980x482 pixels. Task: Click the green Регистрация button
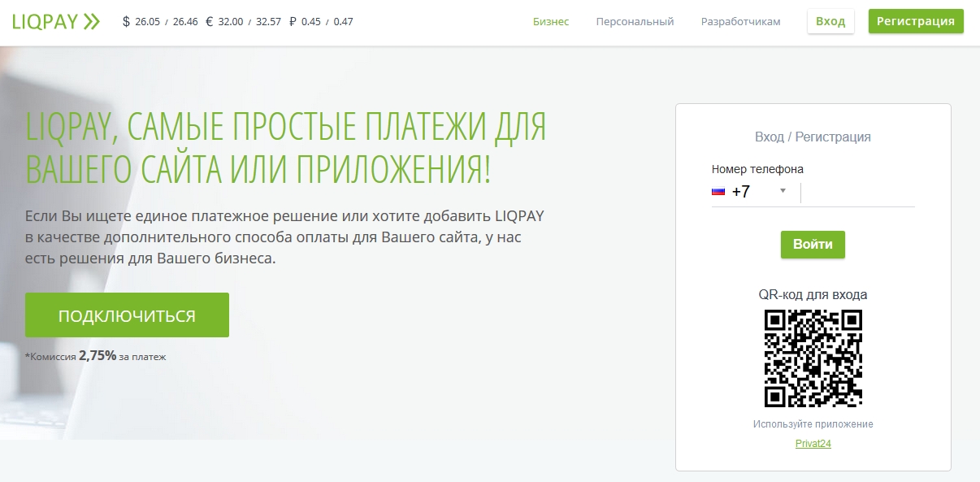pos(916,22)
